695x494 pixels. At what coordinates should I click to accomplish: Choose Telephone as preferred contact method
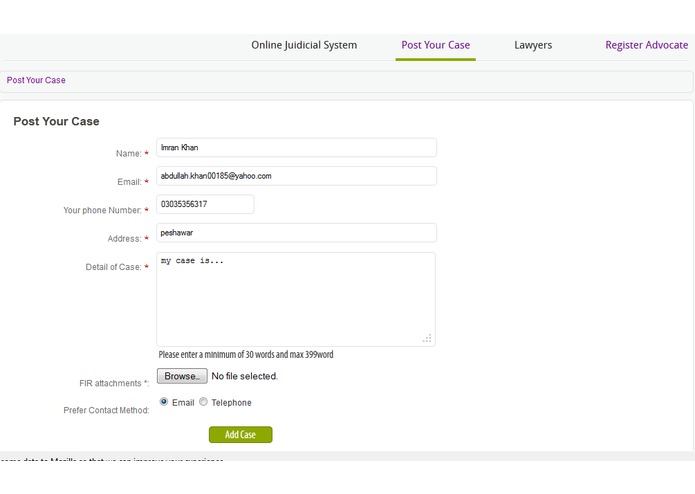click(x=203, y=402)
